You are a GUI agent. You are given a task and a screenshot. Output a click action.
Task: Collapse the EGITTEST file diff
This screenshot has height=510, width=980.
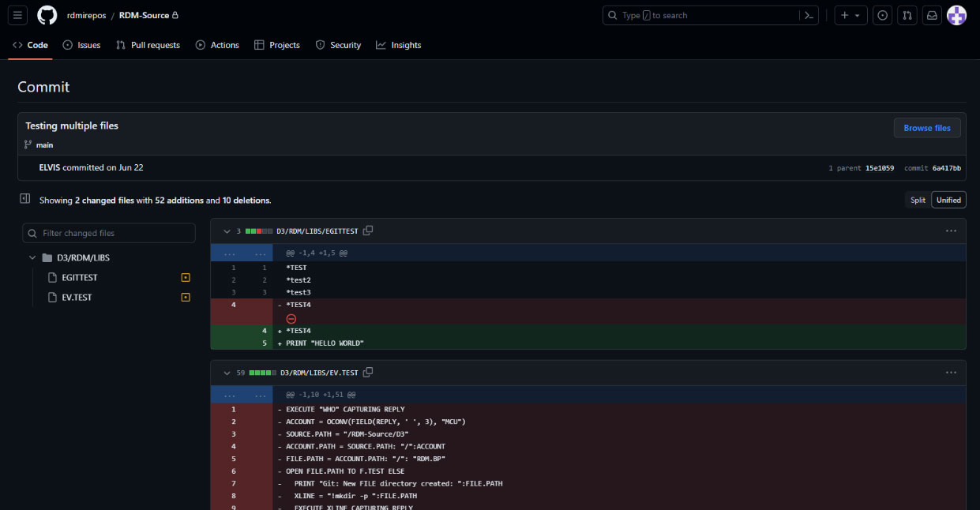click(226, 231)
